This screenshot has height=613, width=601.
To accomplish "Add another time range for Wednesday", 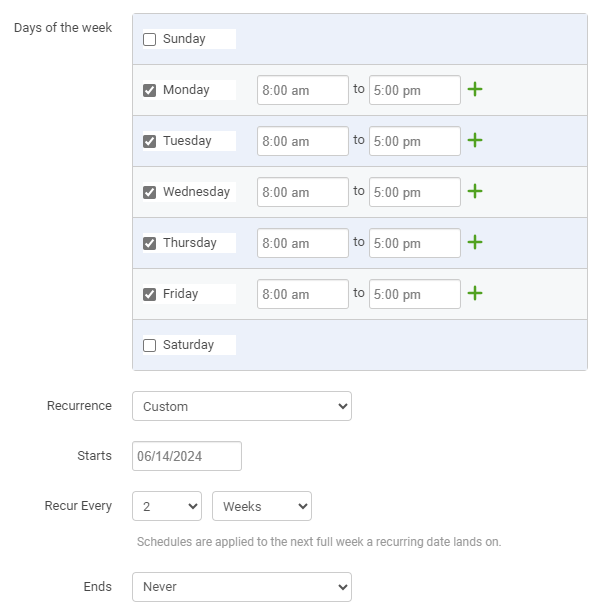I will [475, 192].
